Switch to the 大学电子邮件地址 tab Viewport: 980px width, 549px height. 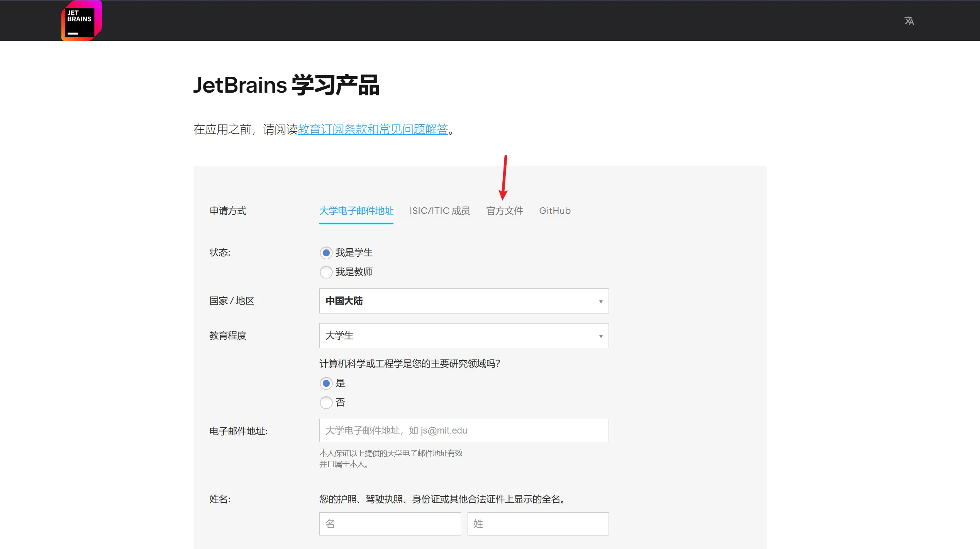pos(356,211)
